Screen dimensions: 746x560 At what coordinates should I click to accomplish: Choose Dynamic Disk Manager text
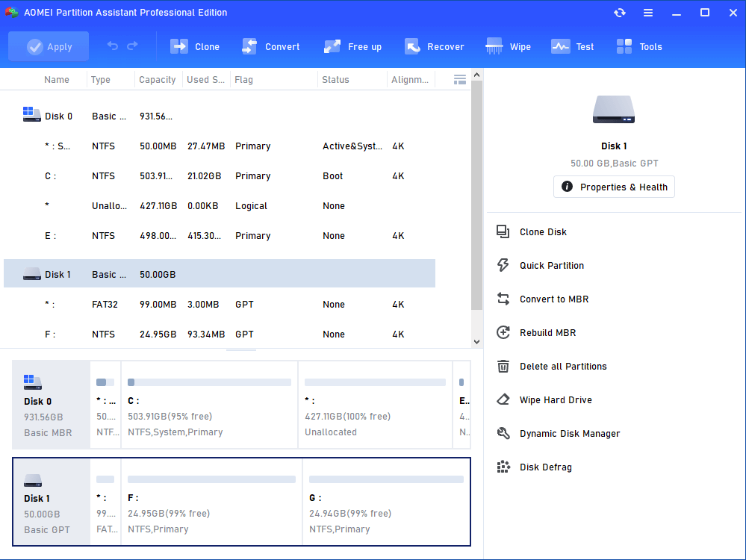pyautogui.click(x=570, y=434)
